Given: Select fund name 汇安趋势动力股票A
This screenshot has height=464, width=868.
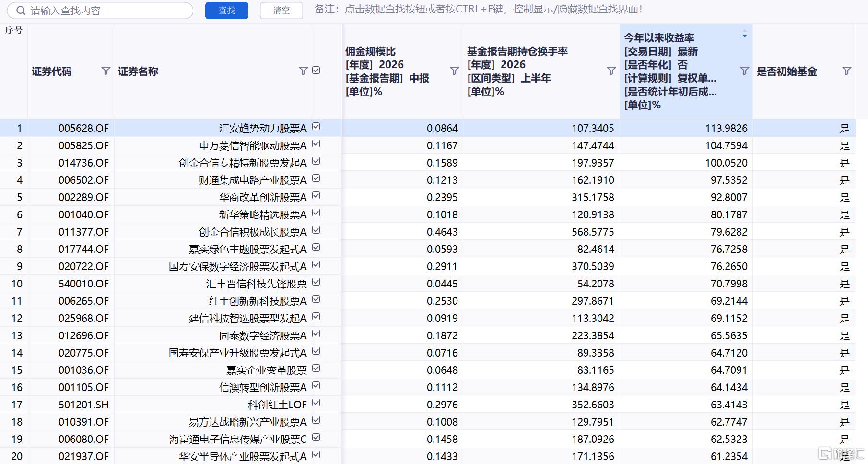Looking at the screenshot, I should tap(263, 129).
